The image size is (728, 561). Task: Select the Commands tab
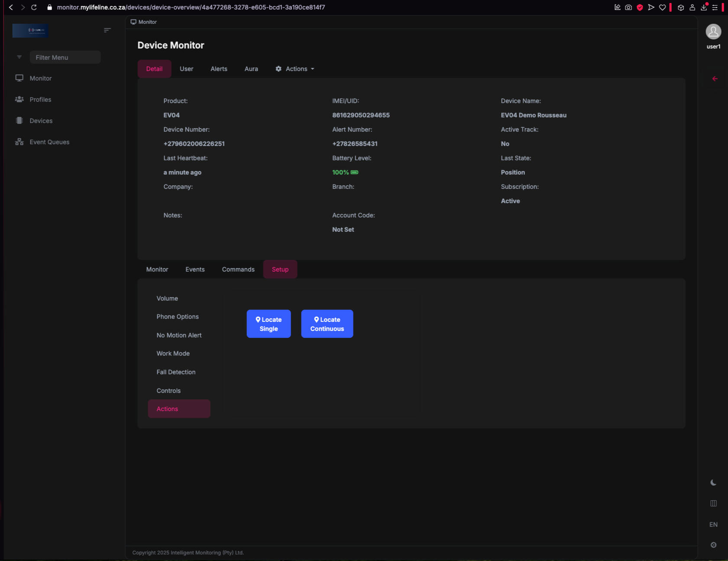click(x=238, y=269)
